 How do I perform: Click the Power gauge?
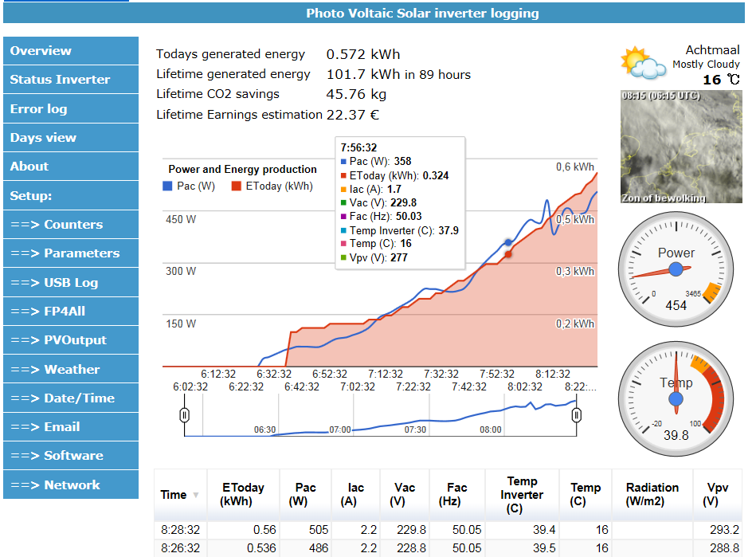click(x=676, y=269)
